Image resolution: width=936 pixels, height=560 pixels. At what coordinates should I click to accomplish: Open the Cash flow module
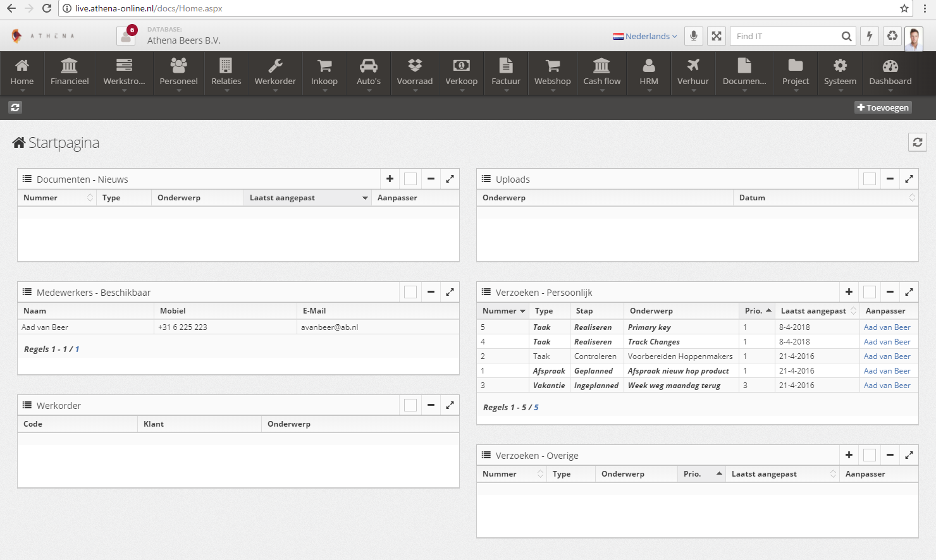point(602,73)
